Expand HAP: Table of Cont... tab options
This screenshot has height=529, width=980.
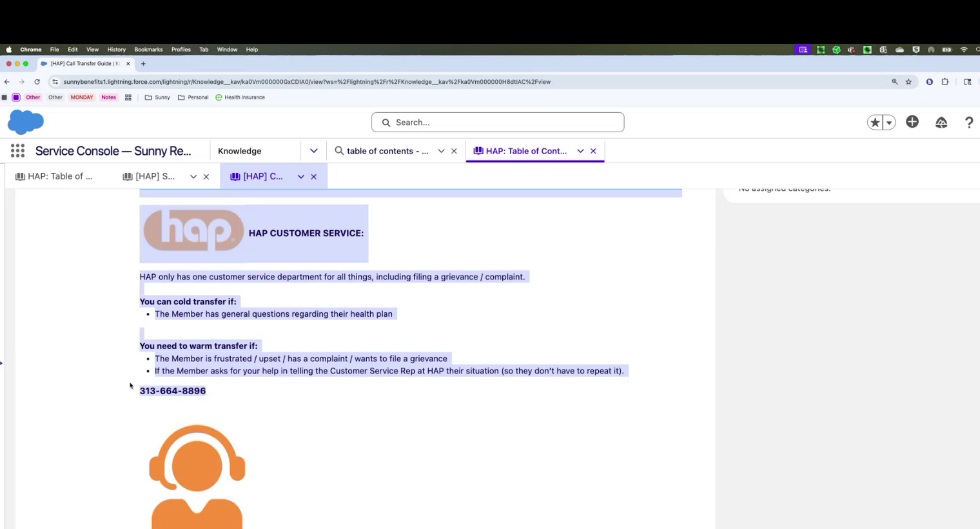580,151
